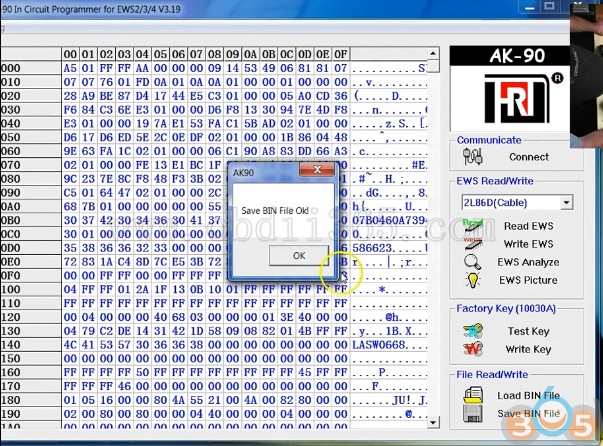Image resolution: width=603 pixels, height=446 pixels.
Task: Select column header 08
Action: point(215,54)
